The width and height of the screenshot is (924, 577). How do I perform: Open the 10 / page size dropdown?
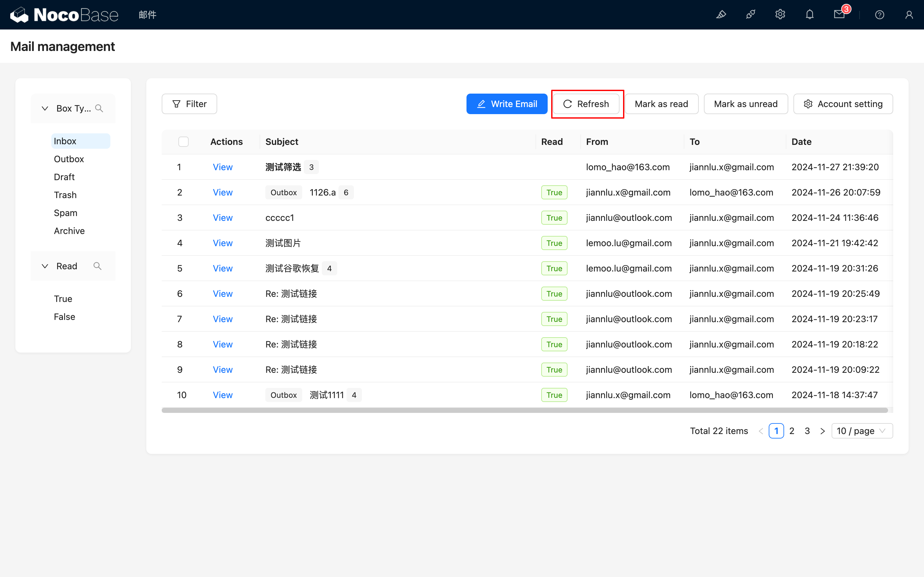pos(862,431)
